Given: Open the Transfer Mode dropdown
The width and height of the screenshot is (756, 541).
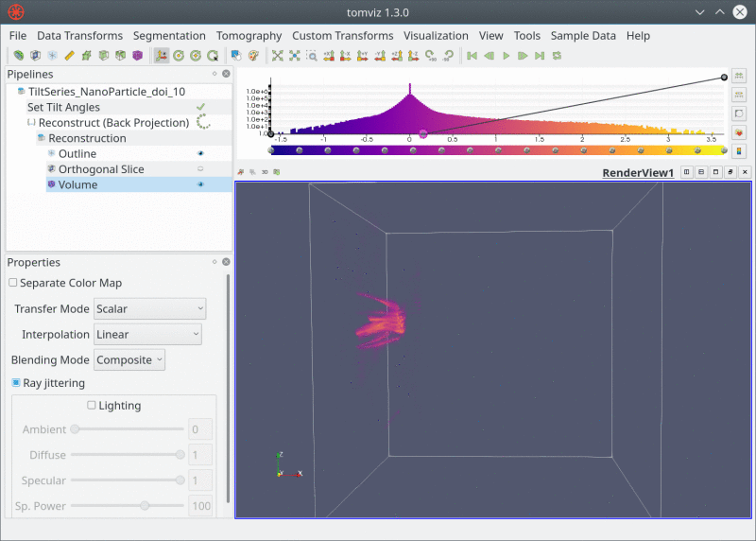Looking at the screenshot, I should [150, 309].
